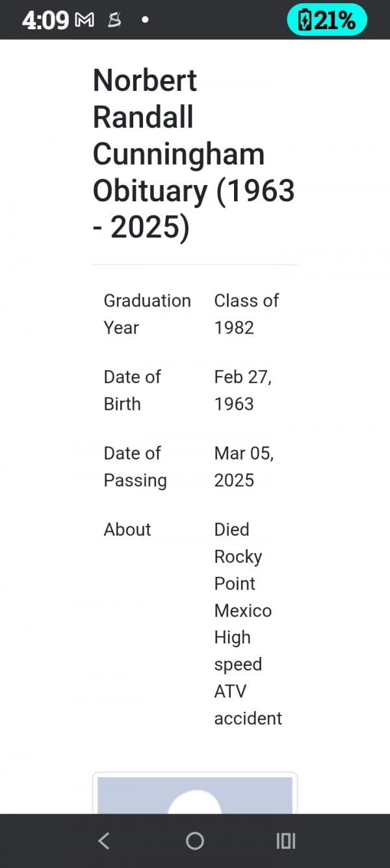Tap the Gmail notification icon in status bar
This screenshot has height=868, width=390.
tap(84, 21)
